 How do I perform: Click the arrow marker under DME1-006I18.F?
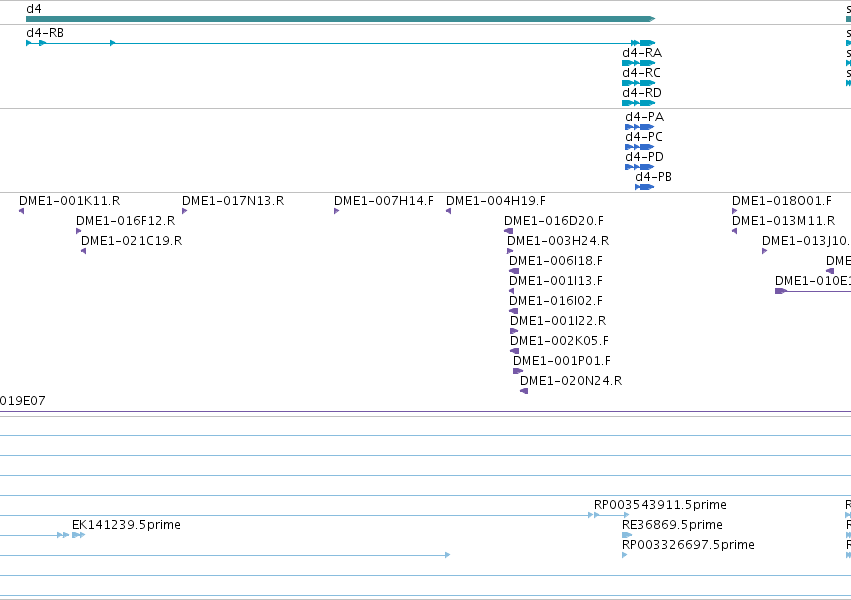tap(514, 271)
